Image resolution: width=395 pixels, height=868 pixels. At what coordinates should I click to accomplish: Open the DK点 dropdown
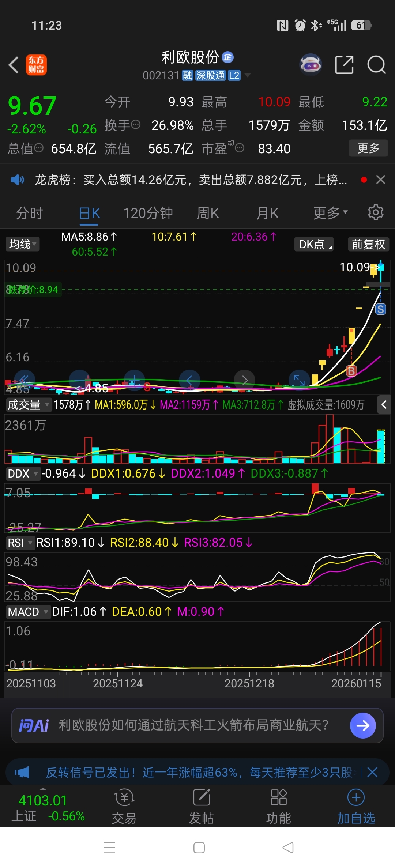[x=314, y=244]
